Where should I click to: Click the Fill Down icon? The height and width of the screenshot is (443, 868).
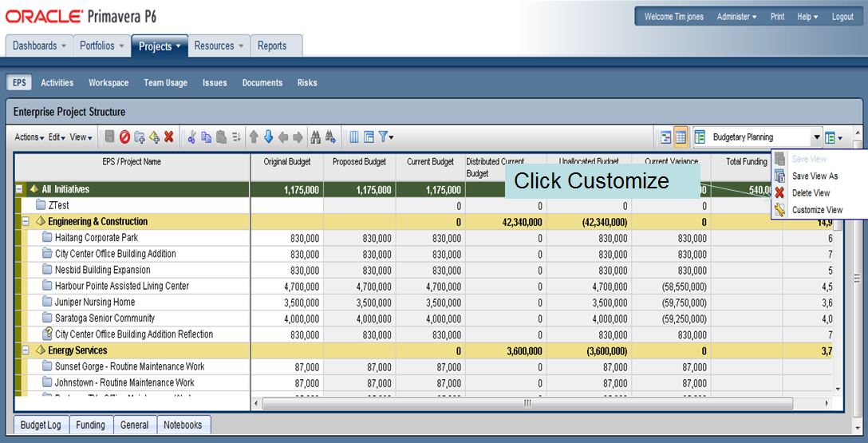(x=236, y=136)
